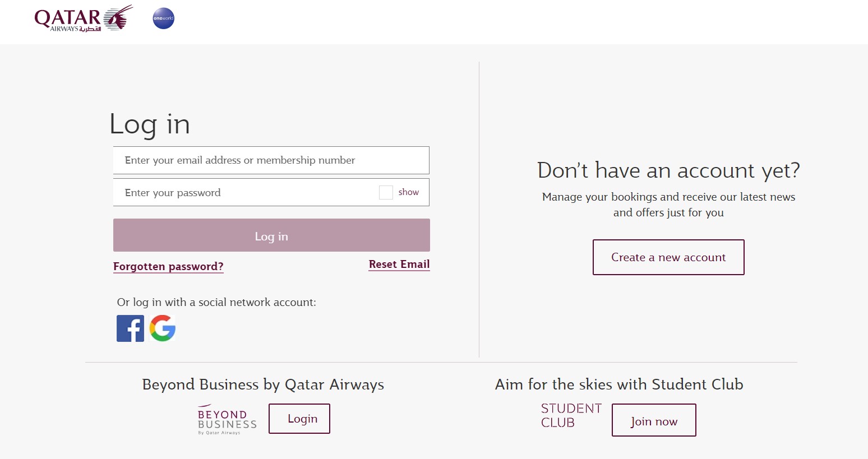868x459 pixels.
Task: Click the Student Club logo
Action: (571, 416)
